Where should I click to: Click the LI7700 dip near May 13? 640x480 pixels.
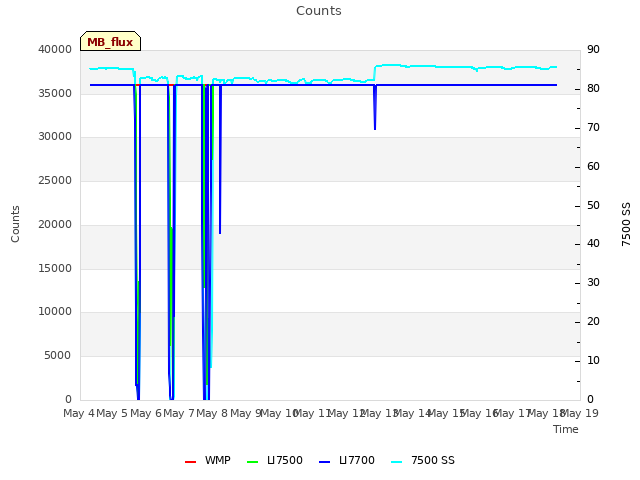[x=375, y=108]
